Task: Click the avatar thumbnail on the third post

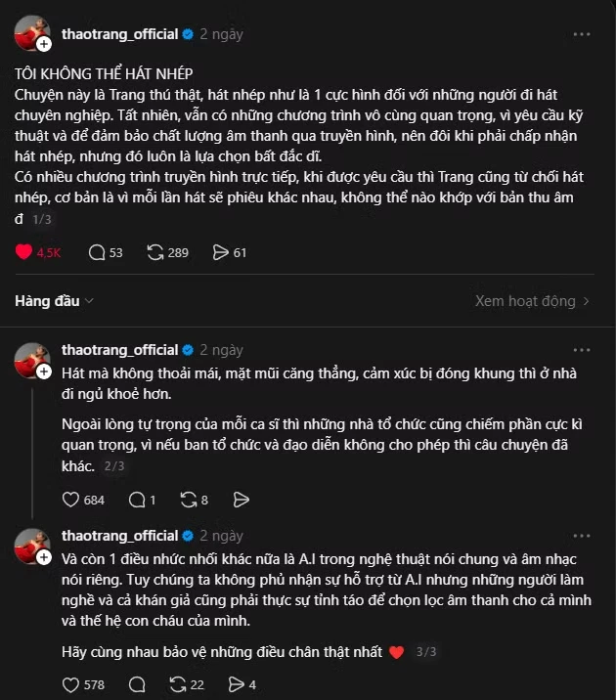Action: click(x=31, y=546)
